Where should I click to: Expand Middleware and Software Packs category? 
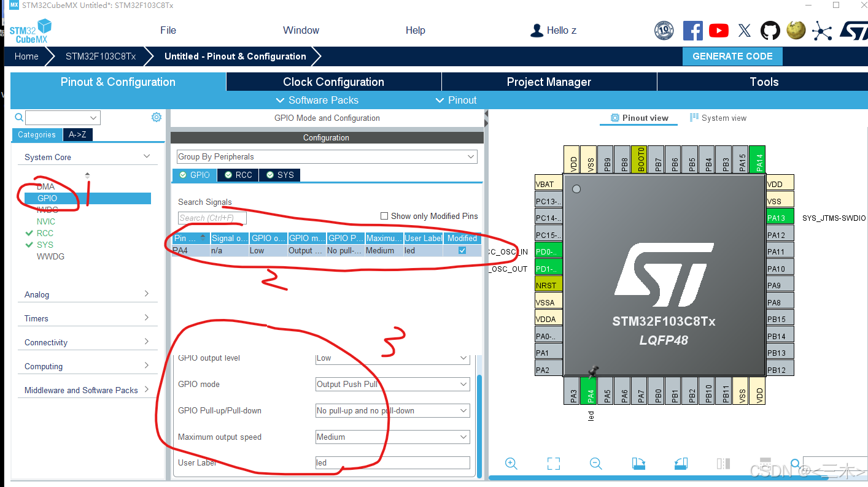[x=87, y=390]
